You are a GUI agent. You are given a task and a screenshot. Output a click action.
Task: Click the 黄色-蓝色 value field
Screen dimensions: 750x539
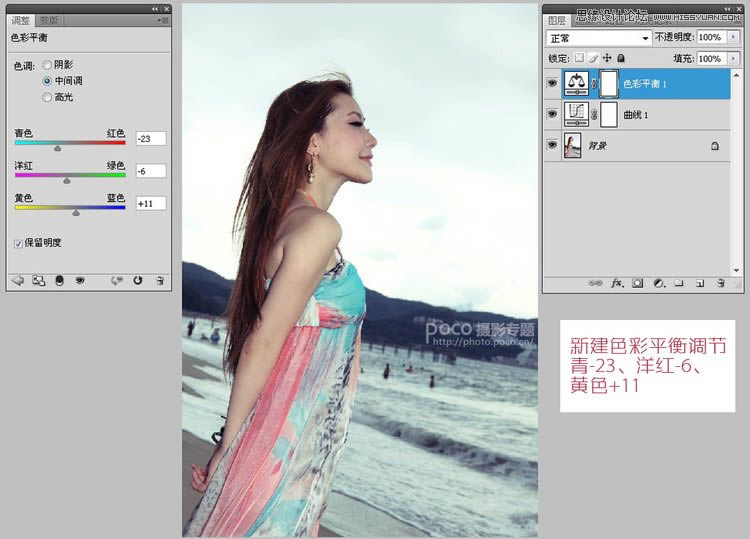click(x=150, y=203)
